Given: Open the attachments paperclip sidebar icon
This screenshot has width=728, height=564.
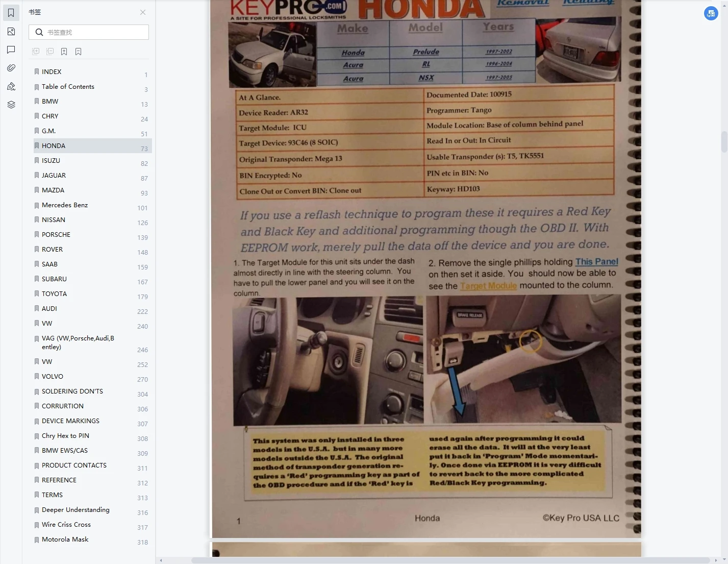Looking at the screenshot, I should (11, 68).
